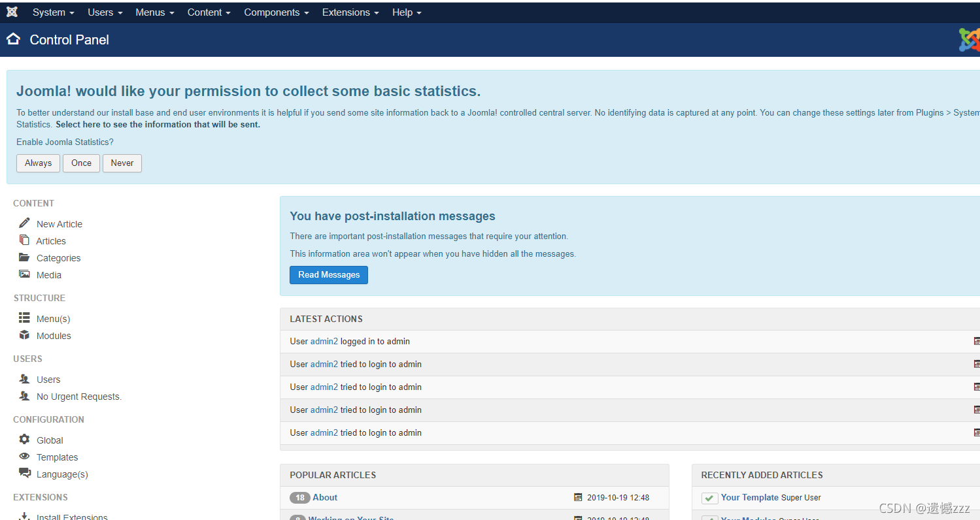Viewport: 980px width, 520px height.
Task: Open the Users dropdown menu
Action: click(x=105, y=12)
